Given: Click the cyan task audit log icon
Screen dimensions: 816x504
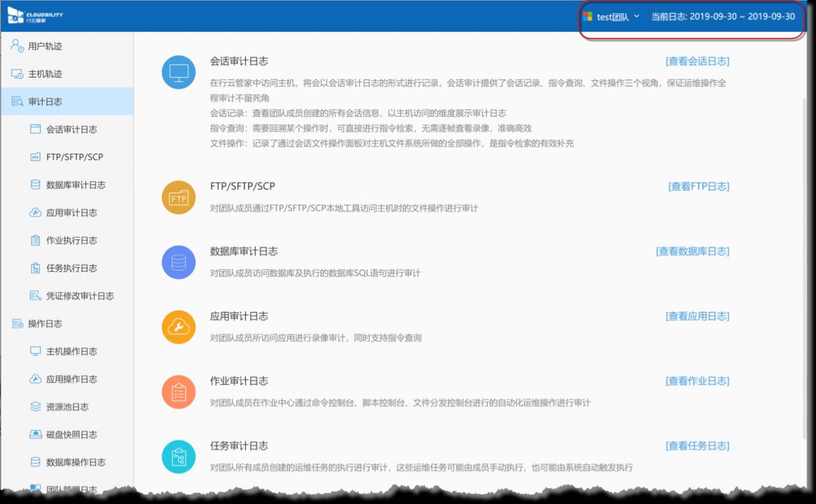Looking at the screenshot, I should click(178, 457).
